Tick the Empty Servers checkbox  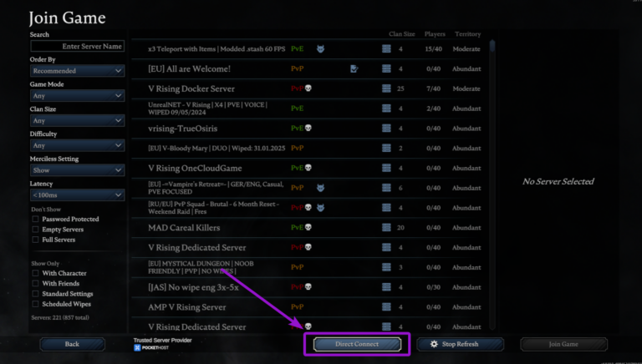coord(36,230)
